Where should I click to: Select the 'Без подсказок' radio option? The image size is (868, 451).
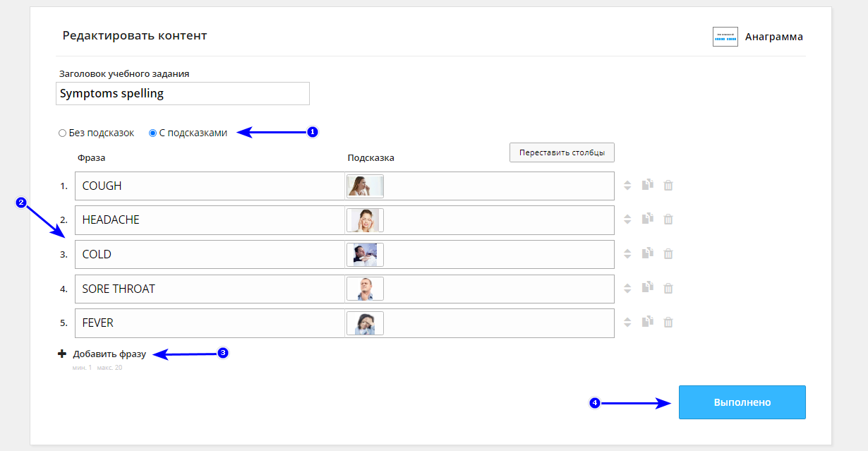62,133
